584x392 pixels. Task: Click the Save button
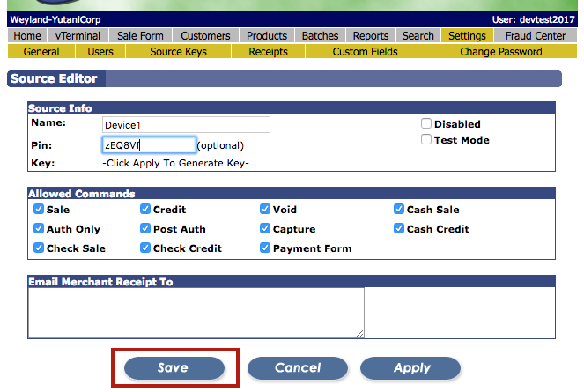tap(174, 368)
